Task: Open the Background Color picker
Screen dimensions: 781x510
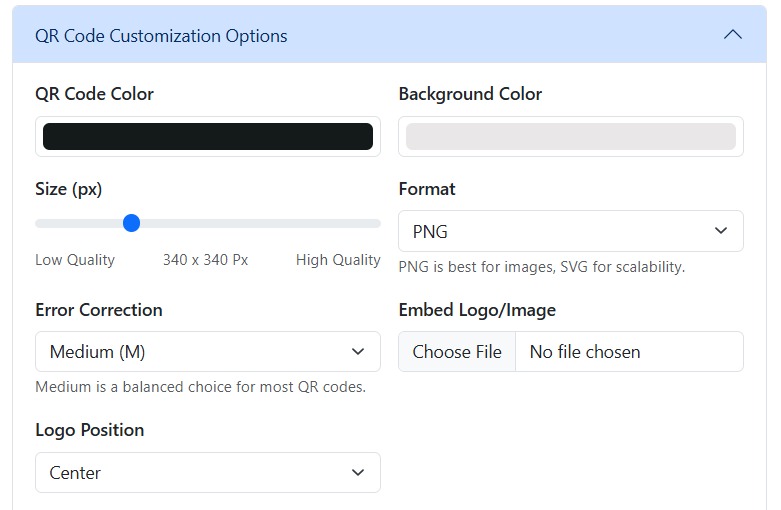Action: [x=571, y=136]
